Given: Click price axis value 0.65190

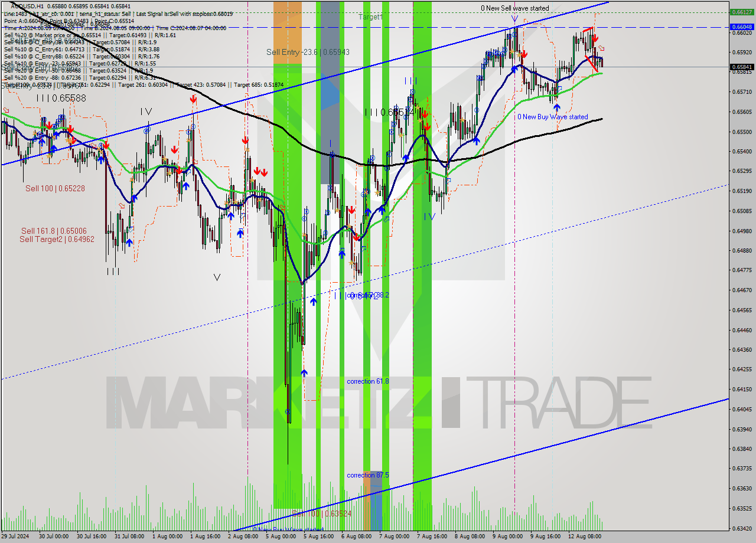Looking at the screenshot, I should (x=741, y=191).
